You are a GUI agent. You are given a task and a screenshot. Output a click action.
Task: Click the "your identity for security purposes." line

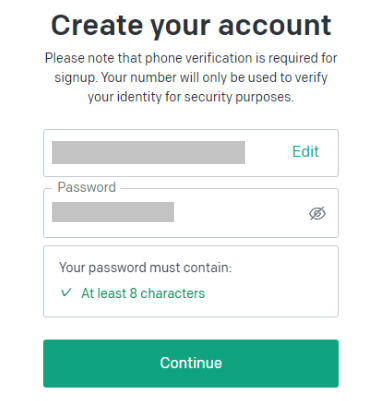click(191, 97)
